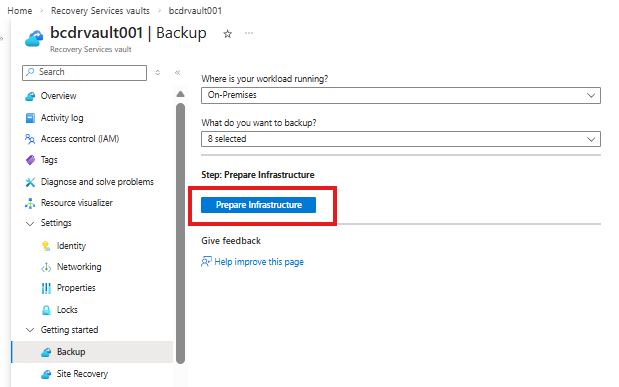This screenshot has height=387, width=619.
Task: Click the Getting started label
Action: 69,330
